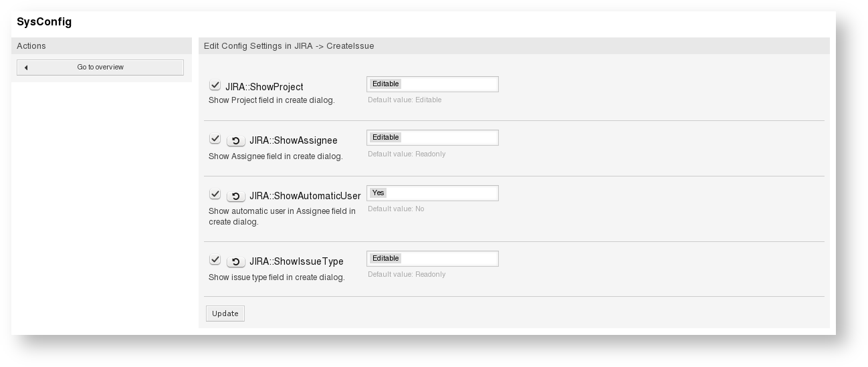Screen dimensions: 868x367
Task: Click 'Show automatic user in Assignee field' description
Action: point(282,217)
